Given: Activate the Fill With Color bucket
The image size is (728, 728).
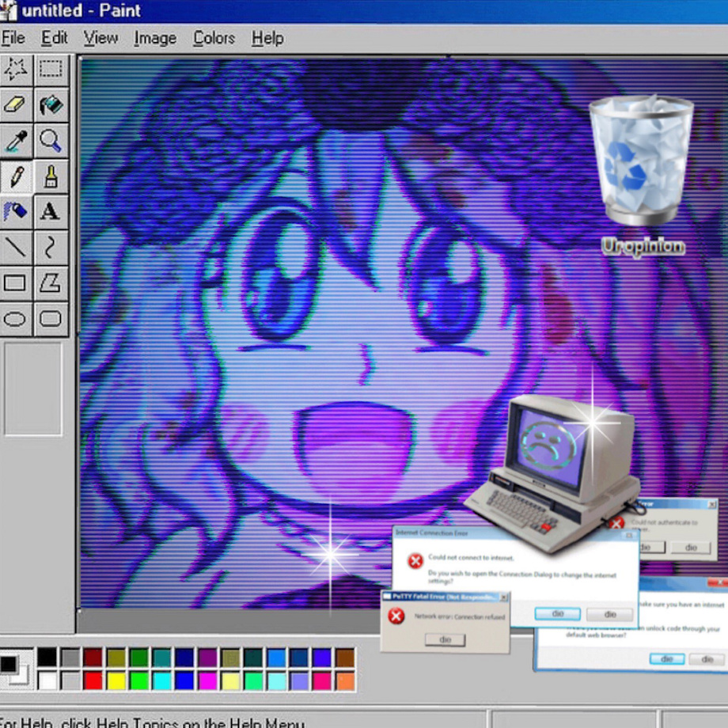Looking at the screenshot, I should click(51, 105).
